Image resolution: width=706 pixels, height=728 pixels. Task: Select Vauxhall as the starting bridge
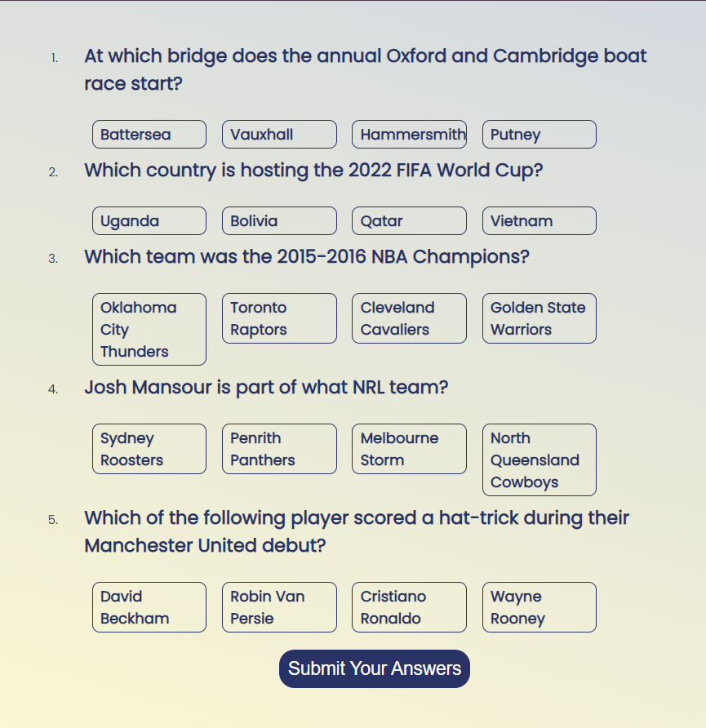[x=279, y=134]
